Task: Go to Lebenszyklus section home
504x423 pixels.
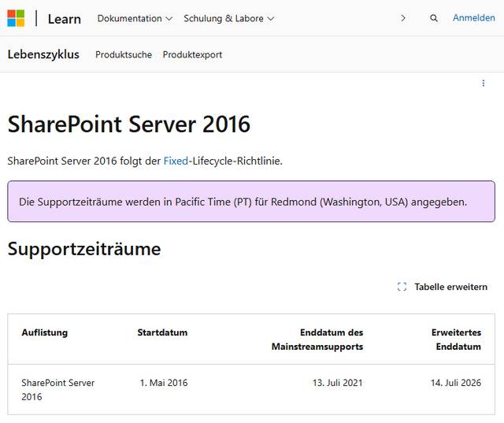Action: tap(43, 54)
